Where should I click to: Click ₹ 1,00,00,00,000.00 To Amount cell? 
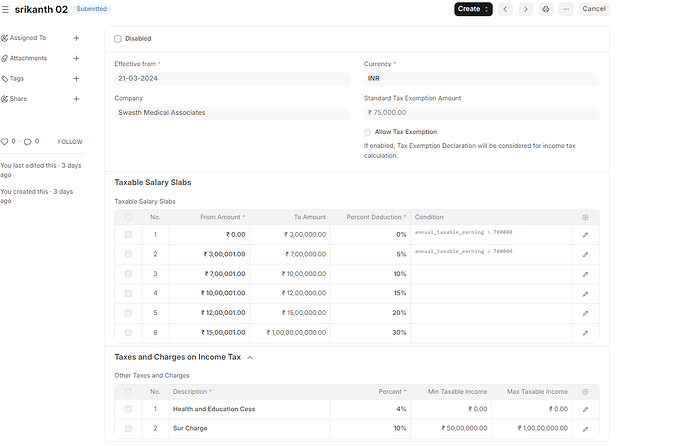(290, 333)
